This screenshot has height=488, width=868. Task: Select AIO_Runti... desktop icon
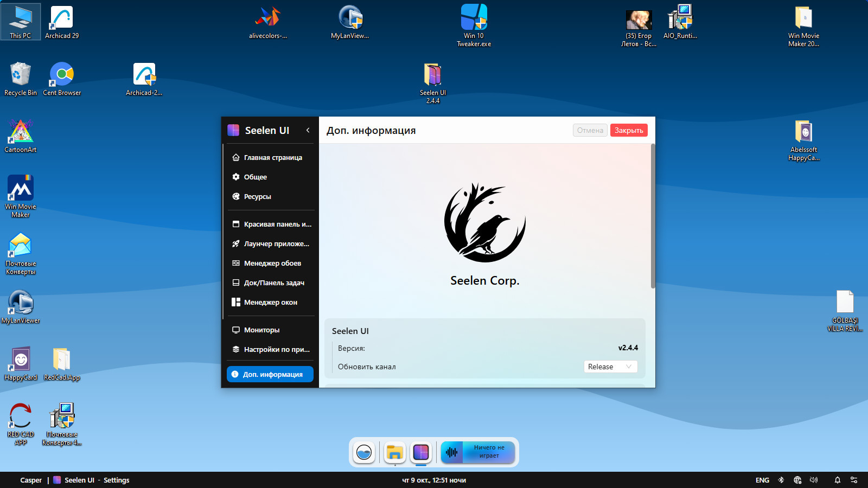click(680, 22)
